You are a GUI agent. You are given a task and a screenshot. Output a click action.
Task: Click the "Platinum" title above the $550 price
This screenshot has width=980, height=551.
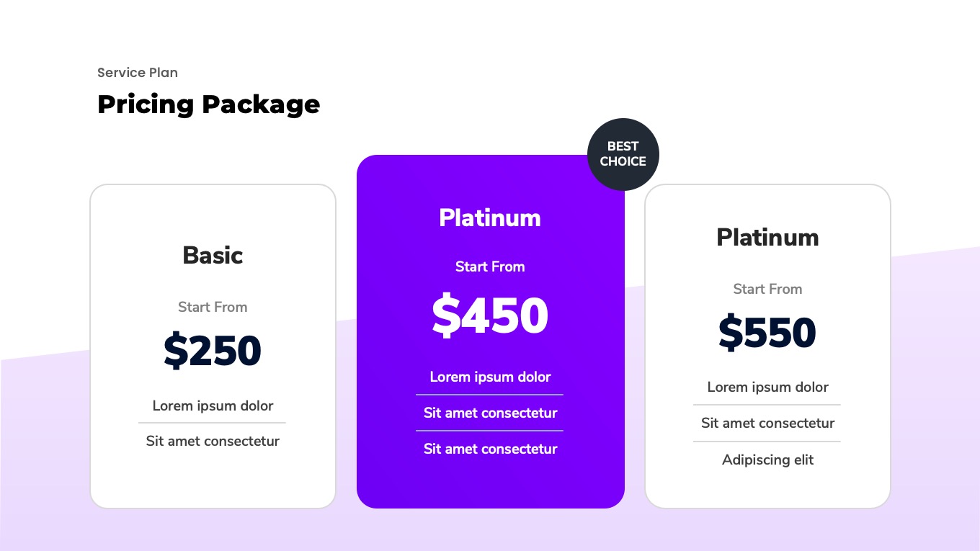(x=767, y=237)
